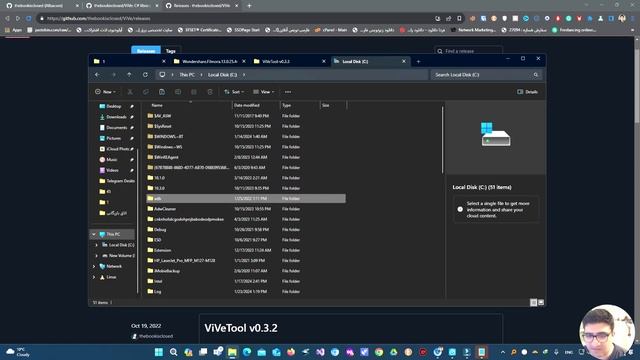Screen dimensions: 640x360
Task: Collapse the This PC tree node
Action: point(94,234)
